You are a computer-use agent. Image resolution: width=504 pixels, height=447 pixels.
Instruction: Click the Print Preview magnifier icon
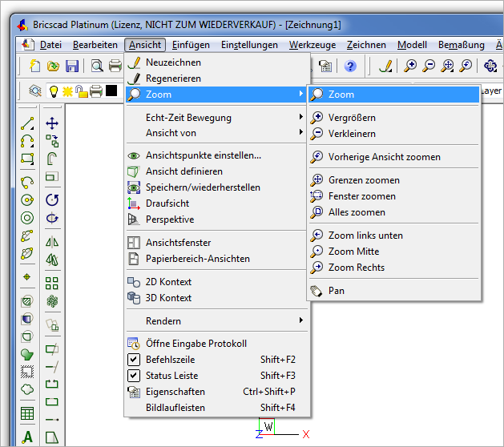(x=96, y=66)
